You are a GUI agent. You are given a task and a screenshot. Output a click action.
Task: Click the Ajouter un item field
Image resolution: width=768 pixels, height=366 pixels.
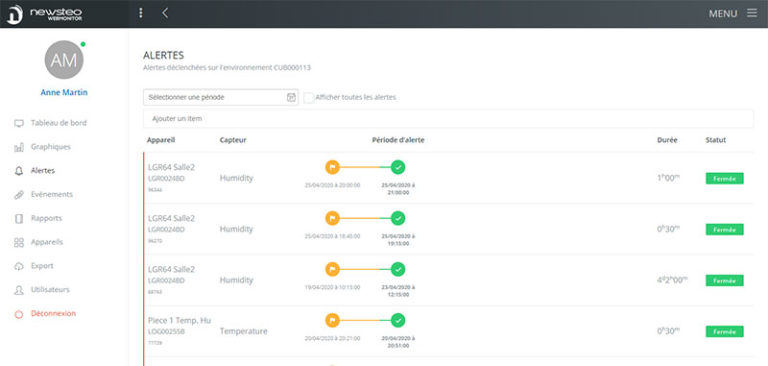448,119
